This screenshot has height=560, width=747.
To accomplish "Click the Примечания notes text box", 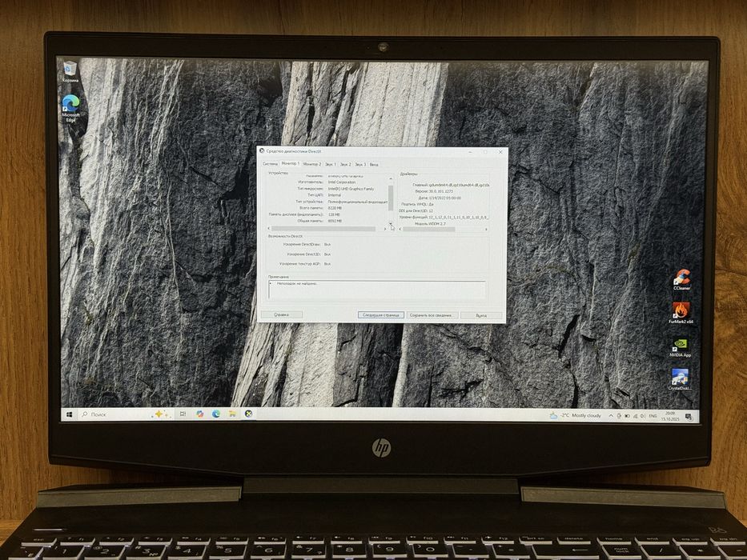I will 377,290.
